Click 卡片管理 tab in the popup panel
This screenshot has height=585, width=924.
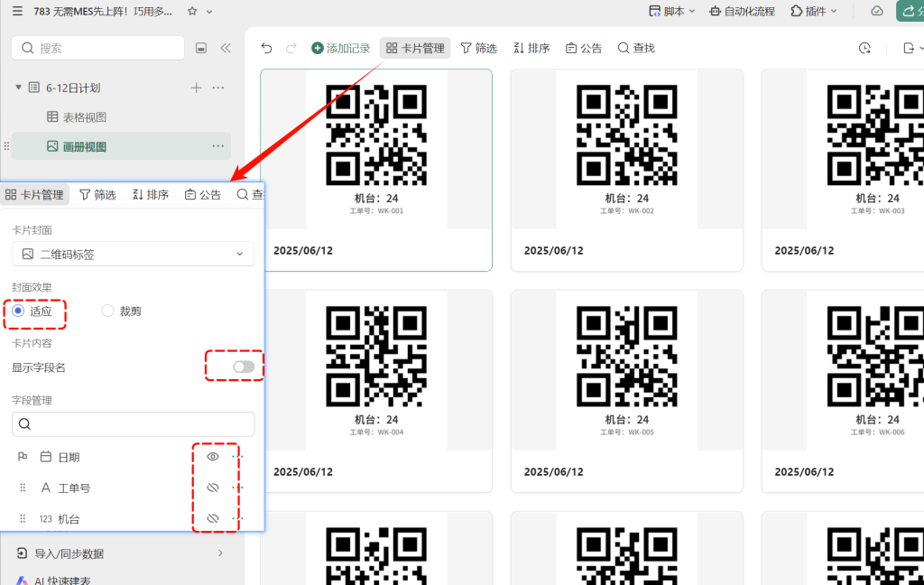34,195
